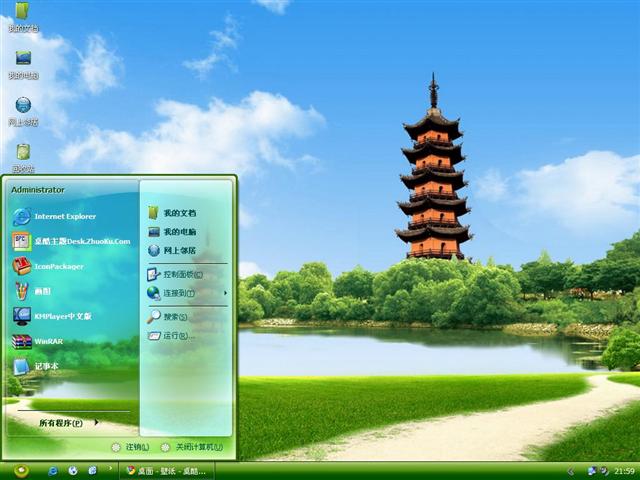Select 网上邻居 in the start menu right pane

point(172,250)
